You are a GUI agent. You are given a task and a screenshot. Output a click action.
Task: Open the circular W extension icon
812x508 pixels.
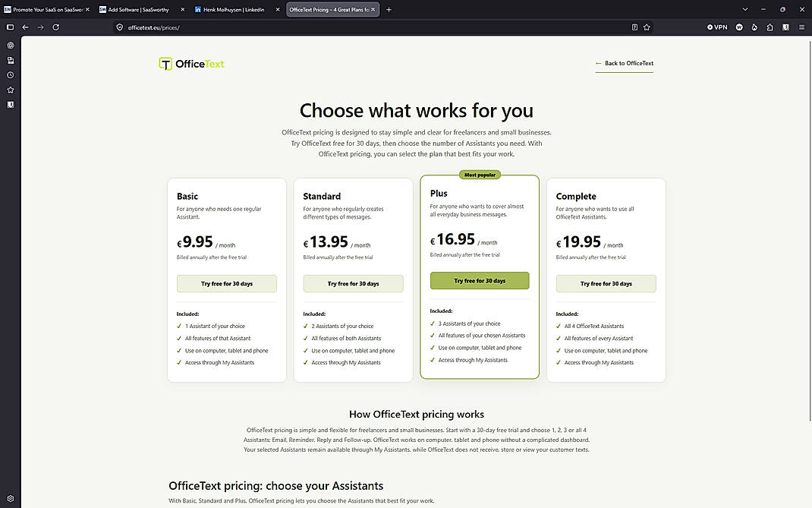(x=739, y=27)
